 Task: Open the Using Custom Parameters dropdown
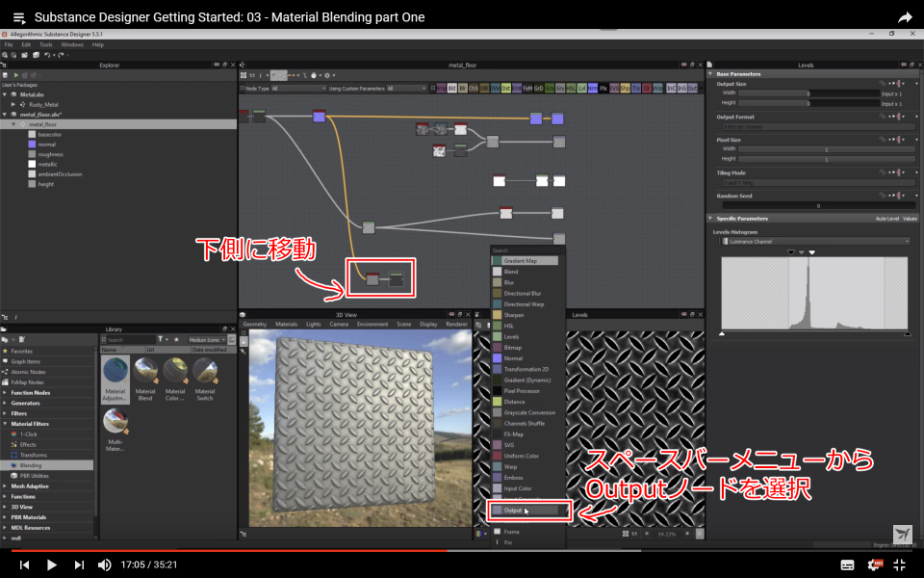[406, 89]
